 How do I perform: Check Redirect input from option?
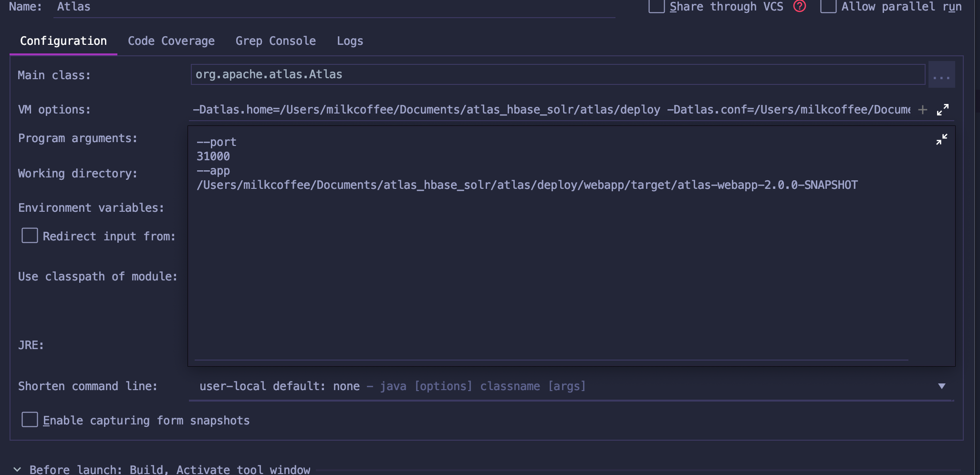click(x=30, y=235)
